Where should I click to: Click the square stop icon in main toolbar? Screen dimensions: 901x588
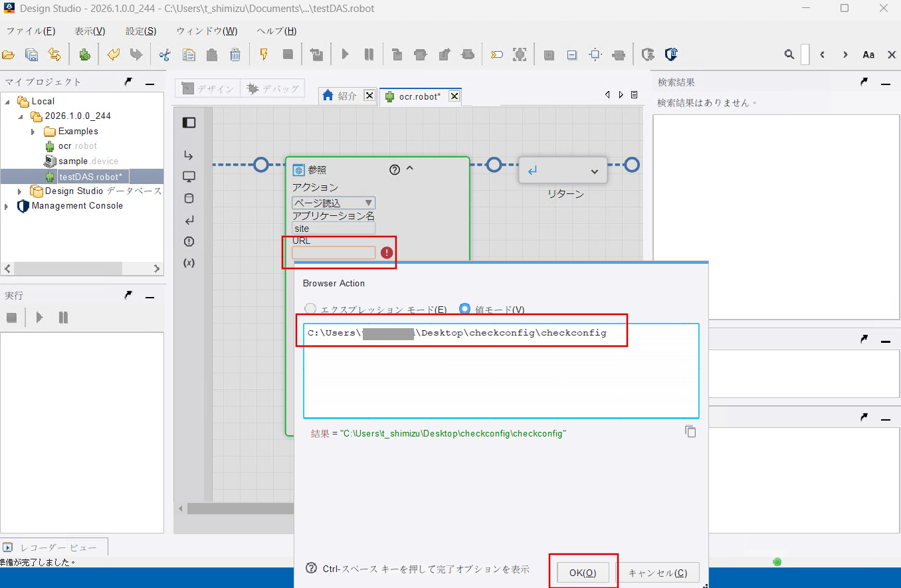pyautogui.click(x=288, y=54)
